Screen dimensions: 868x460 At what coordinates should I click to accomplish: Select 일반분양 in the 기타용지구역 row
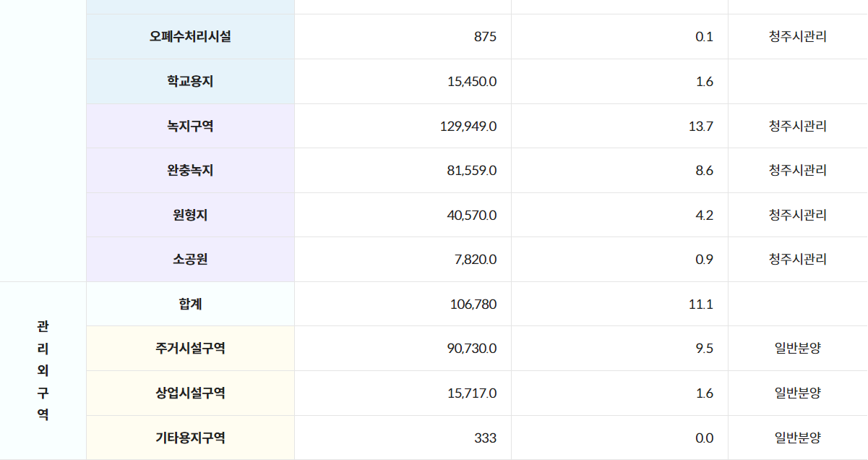tap(797, 438)
